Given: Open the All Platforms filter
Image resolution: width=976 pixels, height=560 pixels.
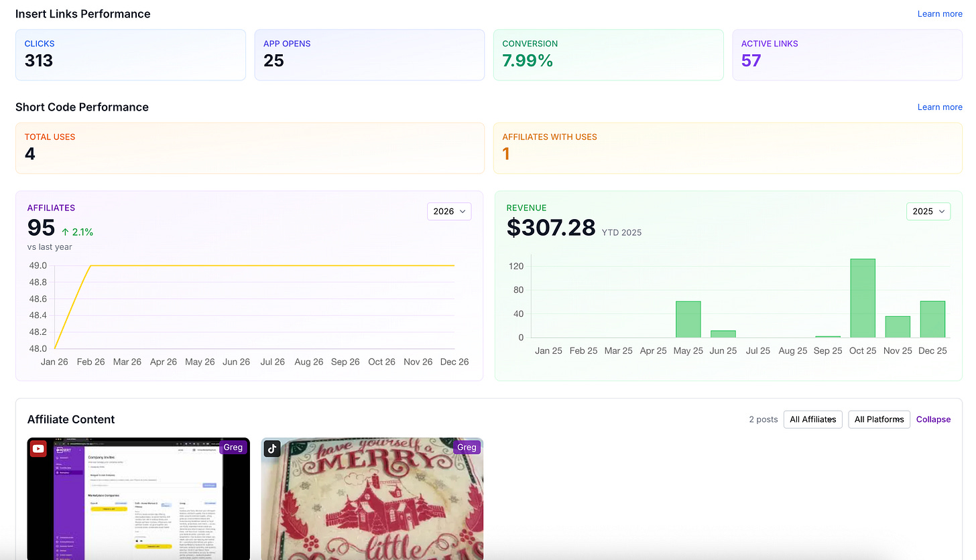Looking at the screenshot, I should (x=879, y=419).
